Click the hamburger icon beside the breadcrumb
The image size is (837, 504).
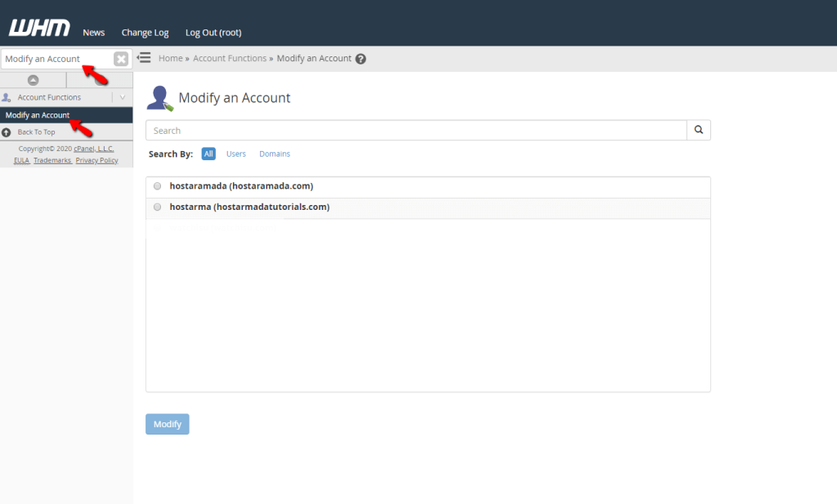143,57
